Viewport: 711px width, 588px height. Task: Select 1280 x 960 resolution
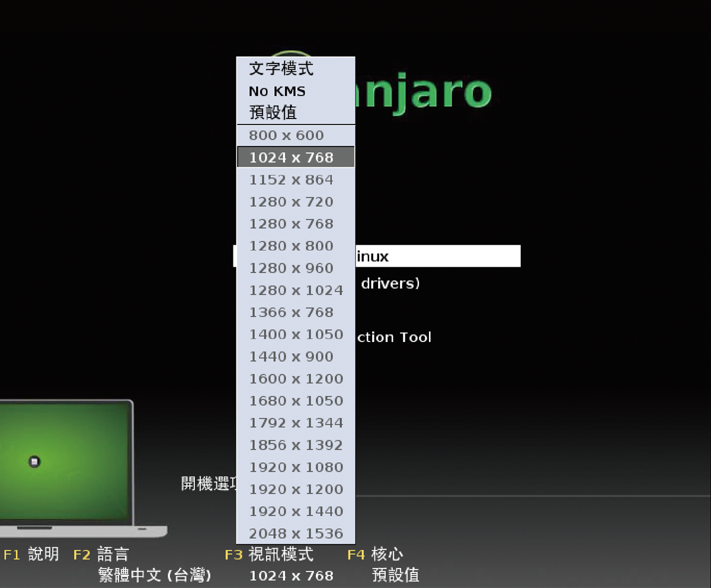[296, 269]
